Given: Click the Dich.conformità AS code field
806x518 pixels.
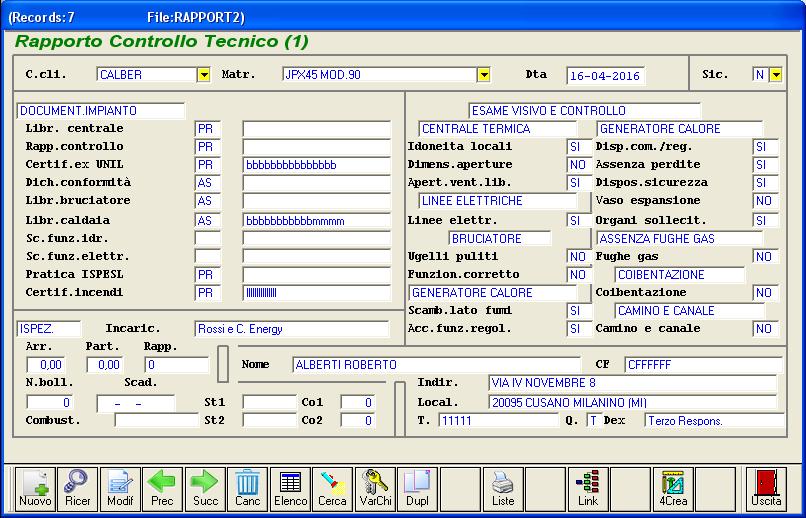Looking at the screenshot, I should pos(208,182).
